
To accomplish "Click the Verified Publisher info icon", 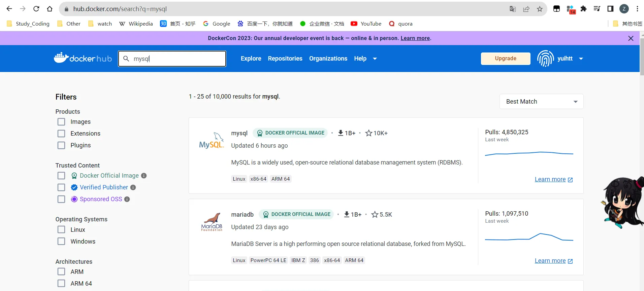I will pos(133,187).
